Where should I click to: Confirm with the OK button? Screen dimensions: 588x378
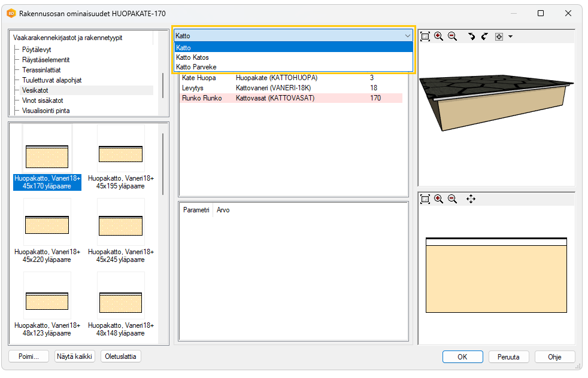(462, 356)
